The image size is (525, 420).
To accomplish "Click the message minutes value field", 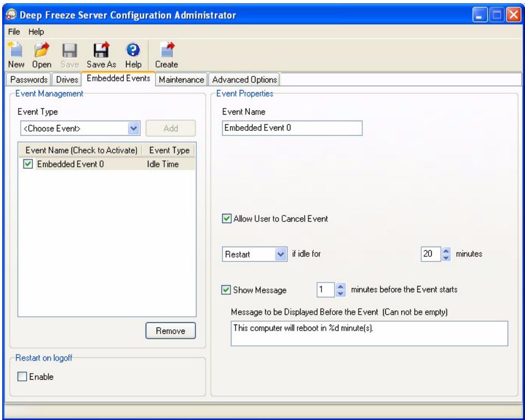I will pyautogui.click(x=325, y=290).
